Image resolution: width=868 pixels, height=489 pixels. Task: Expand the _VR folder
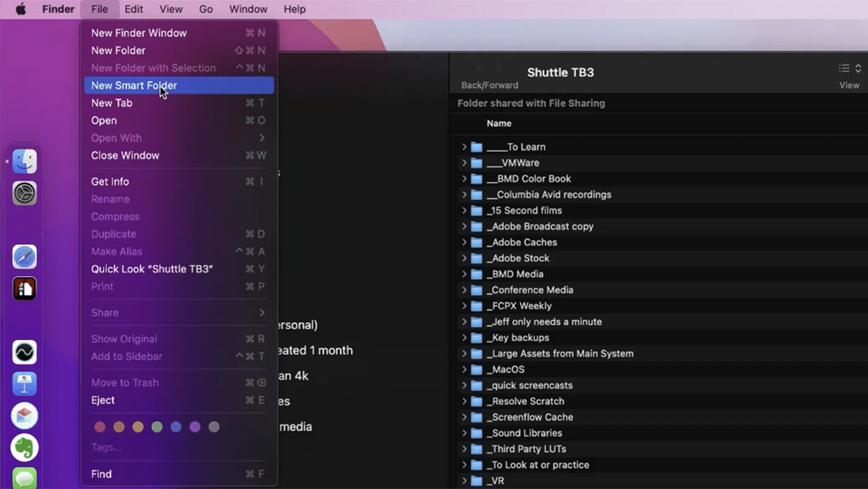pyautogui.click(x=464, y=480)
